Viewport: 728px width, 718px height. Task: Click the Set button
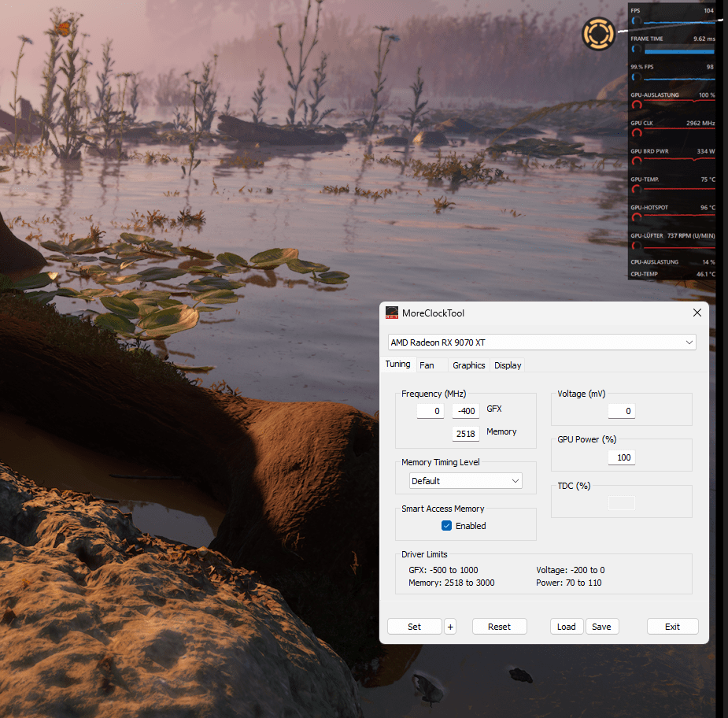point(414,627)
